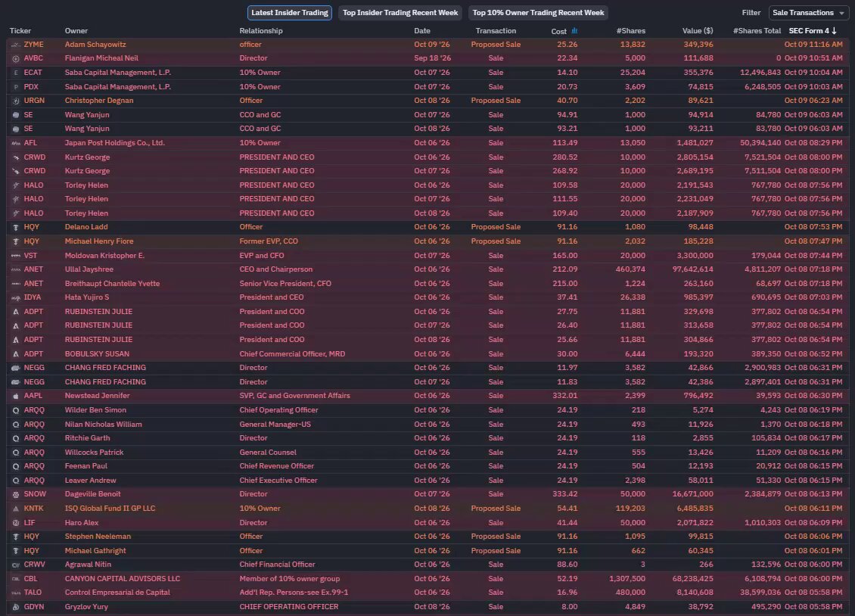This screenshot has width=855, height=616.
Task: Sort the table by the Date header
Action: [422, 30]
